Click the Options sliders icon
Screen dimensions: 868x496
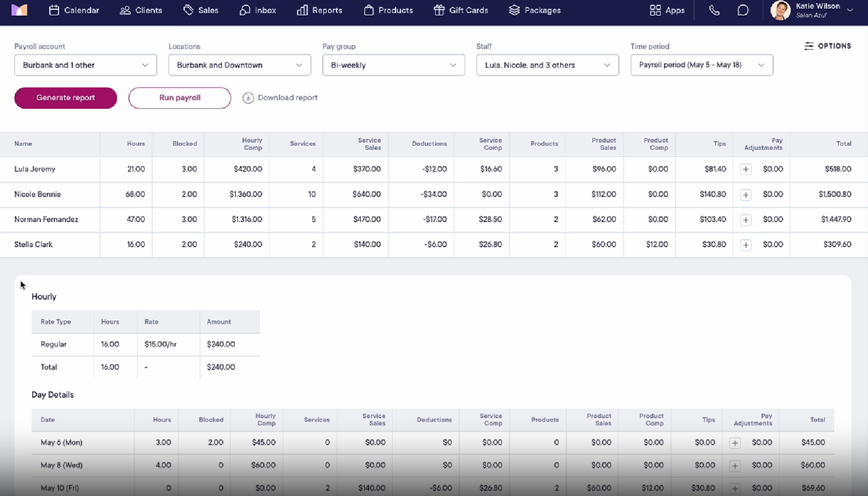point(809,46)
